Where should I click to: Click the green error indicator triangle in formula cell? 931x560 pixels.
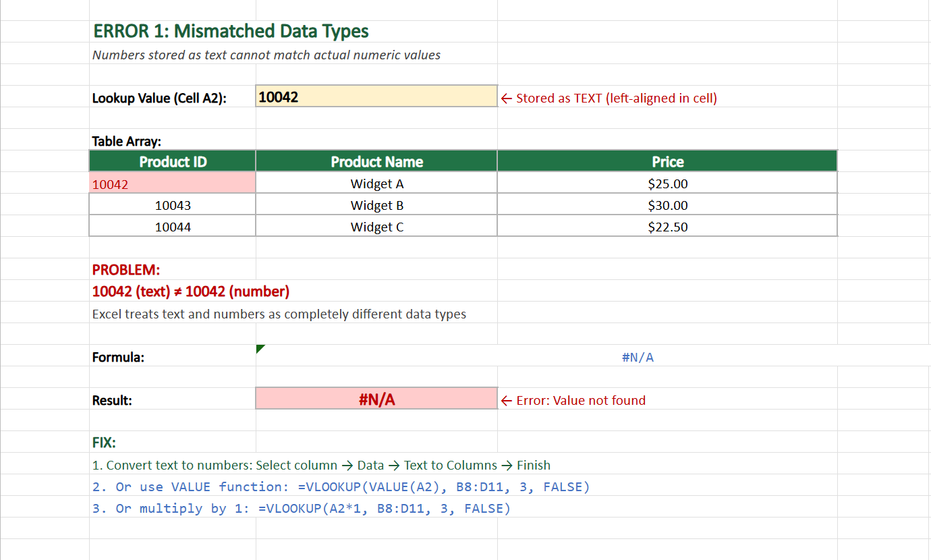point(260,349)
